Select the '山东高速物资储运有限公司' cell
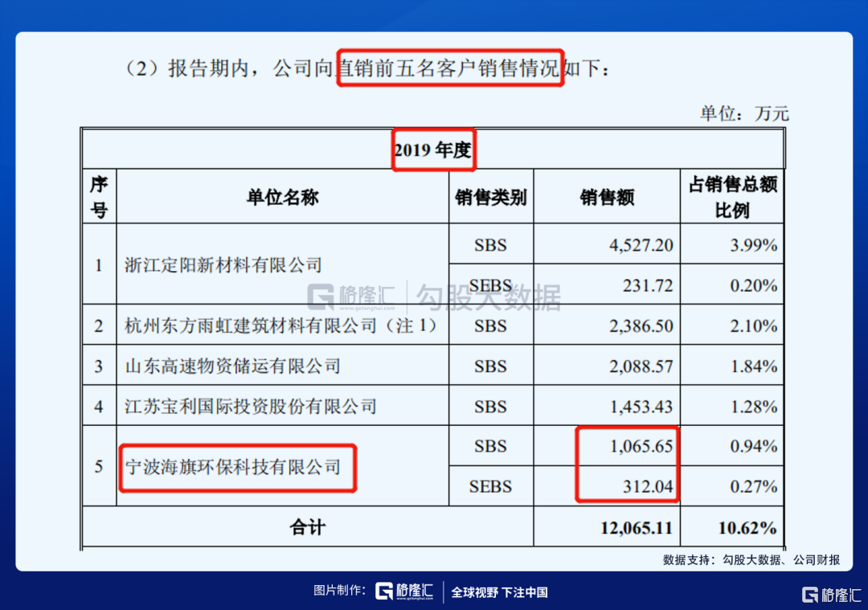The height and width of the screenshot is (610, 868). click(282, 366)
